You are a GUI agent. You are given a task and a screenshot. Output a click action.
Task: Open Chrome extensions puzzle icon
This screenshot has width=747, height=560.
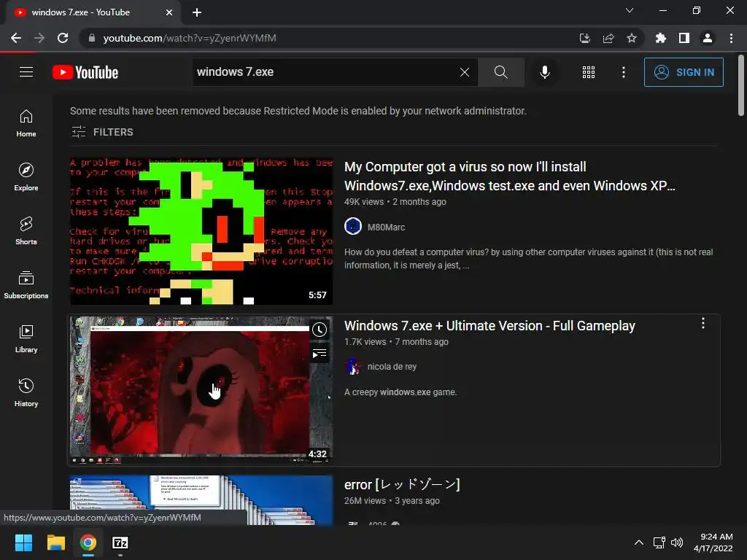[660, 38]
